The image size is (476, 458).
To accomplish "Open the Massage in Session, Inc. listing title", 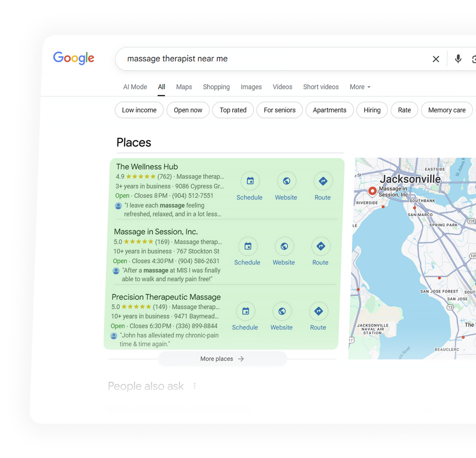I will (156, 232).
